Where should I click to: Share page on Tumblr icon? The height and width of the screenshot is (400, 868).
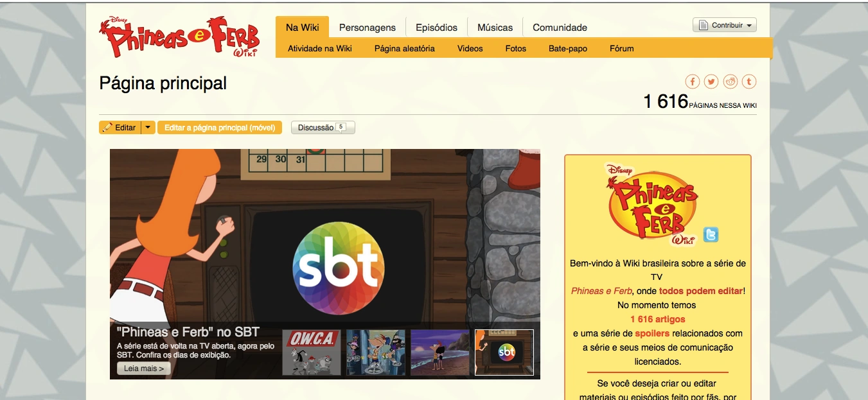(749, 82)
